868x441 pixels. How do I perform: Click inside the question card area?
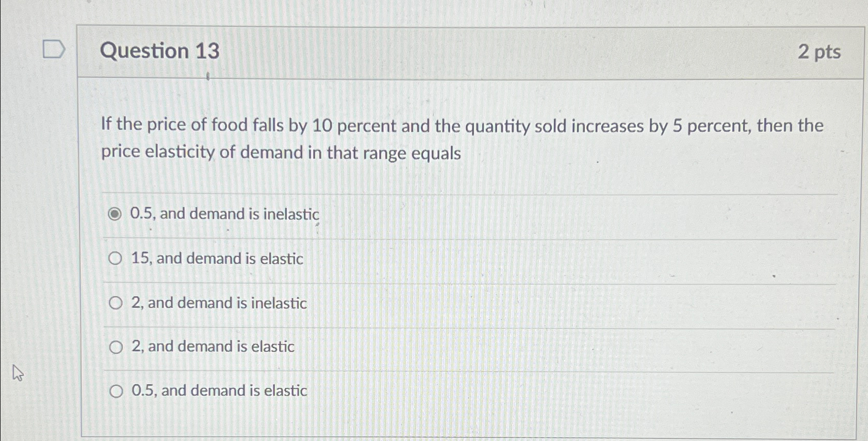464,232
